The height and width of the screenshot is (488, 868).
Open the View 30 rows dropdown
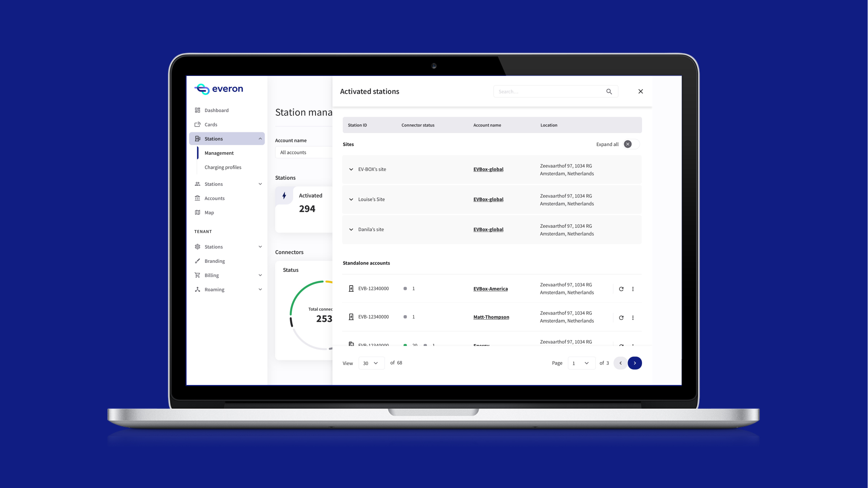tap(371, 363)
